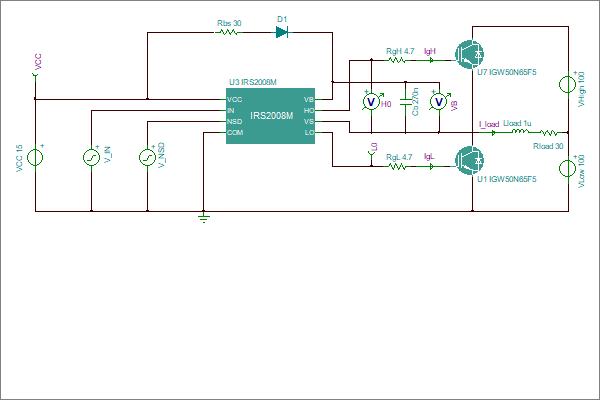Screen dimensions: 600x400
Task: Select the L0 voltage pin marker
Action: 371,155
